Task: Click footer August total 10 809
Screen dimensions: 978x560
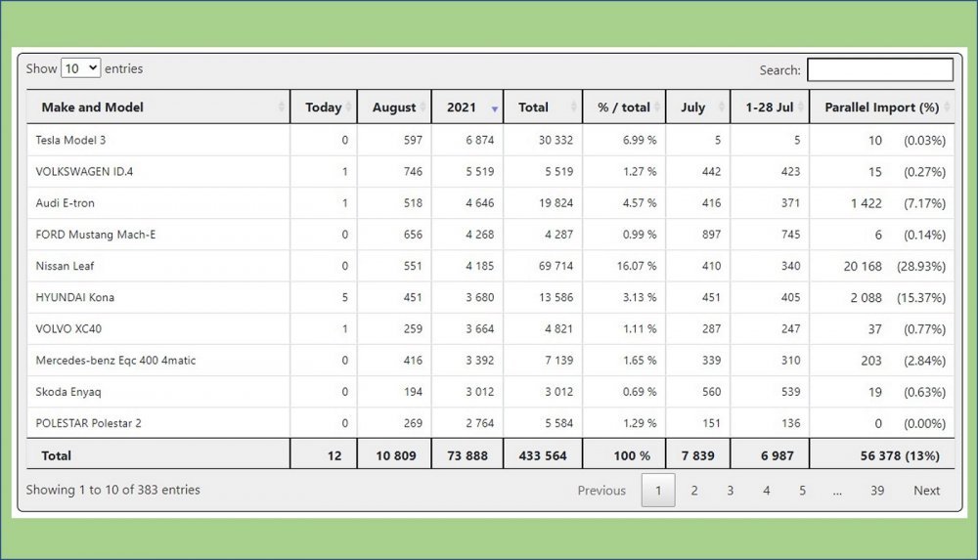Action: 395,455
